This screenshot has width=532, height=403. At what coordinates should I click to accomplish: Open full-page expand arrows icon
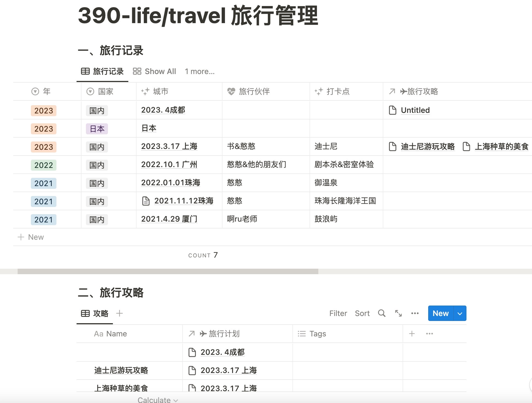(398, 313)
